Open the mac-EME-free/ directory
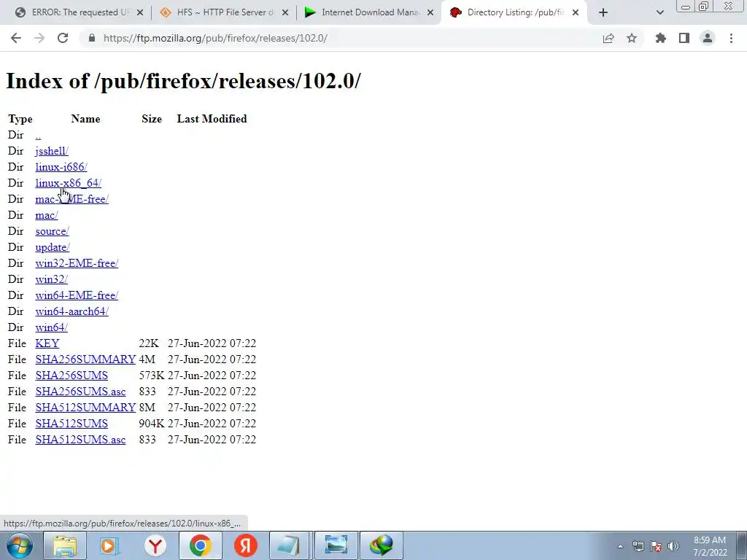 coord(72,199)
